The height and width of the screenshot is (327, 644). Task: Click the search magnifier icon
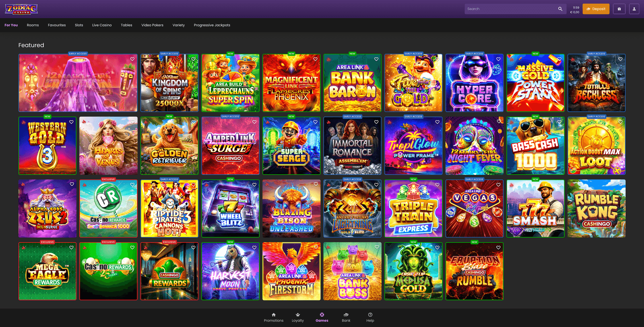[560, 9]
